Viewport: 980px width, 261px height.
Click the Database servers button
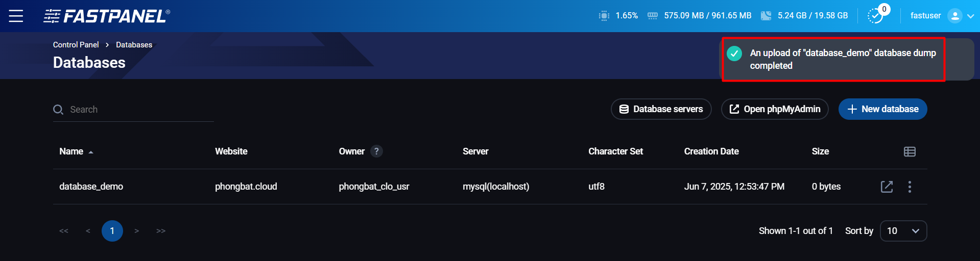point(661,109)
